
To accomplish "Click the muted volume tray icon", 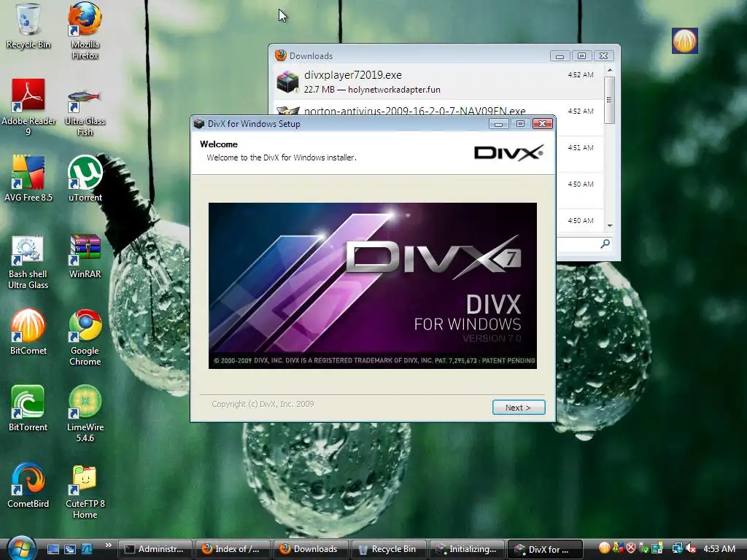I will pyautogui.click(x=691, y=548).
